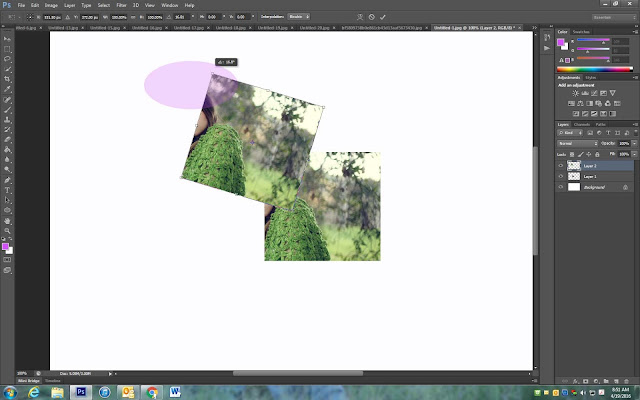This screenshot has height=400, width=640.
Task: Cancel the transform in options bar
Action: tap(371, 17)
